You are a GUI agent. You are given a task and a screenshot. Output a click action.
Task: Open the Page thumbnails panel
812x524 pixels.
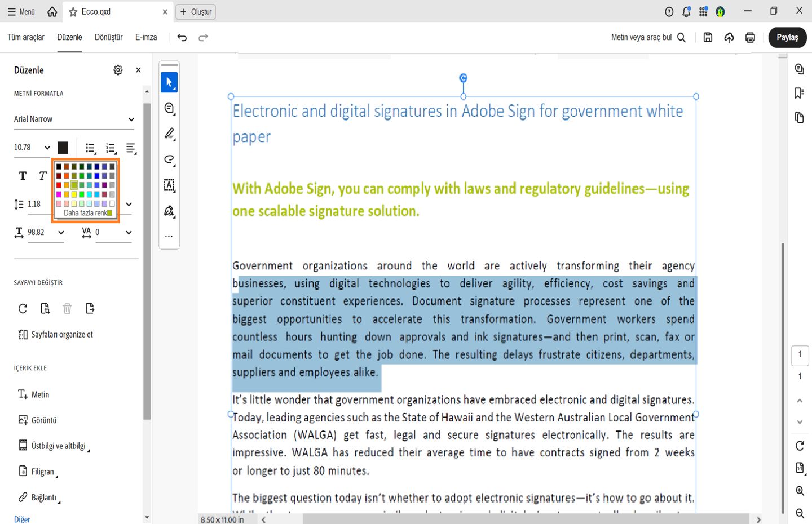pos(799,117)
